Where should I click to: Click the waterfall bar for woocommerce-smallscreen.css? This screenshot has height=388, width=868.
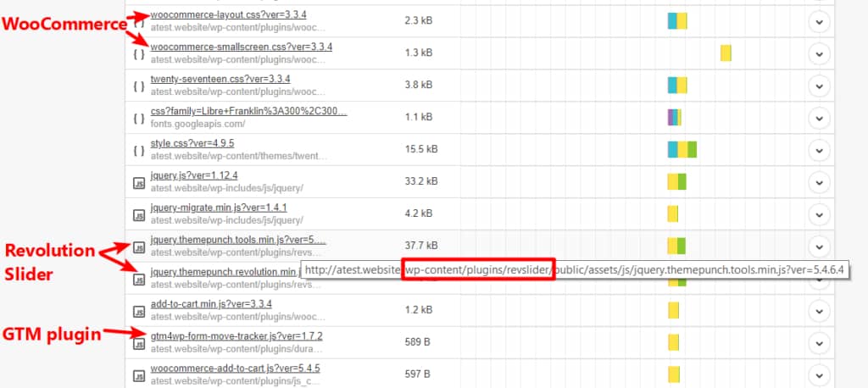(x=726, y=53)
